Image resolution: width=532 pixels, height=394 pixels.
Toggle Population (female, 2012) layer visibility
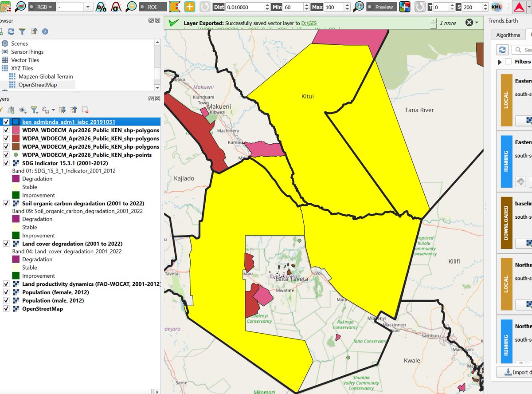click(6, 292)
